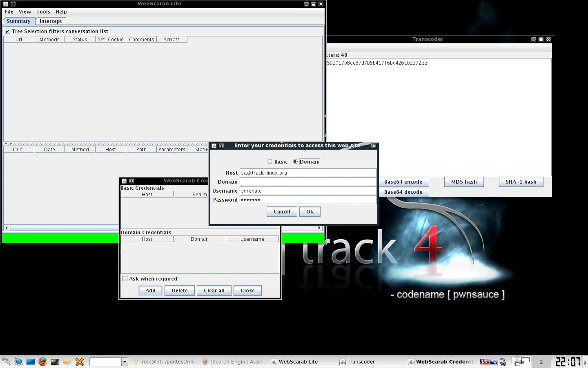Viewport: 588px width, 368px height.
Task: Click Clear all in WebScarab Credentials
Action: click(x=214, y=291)
